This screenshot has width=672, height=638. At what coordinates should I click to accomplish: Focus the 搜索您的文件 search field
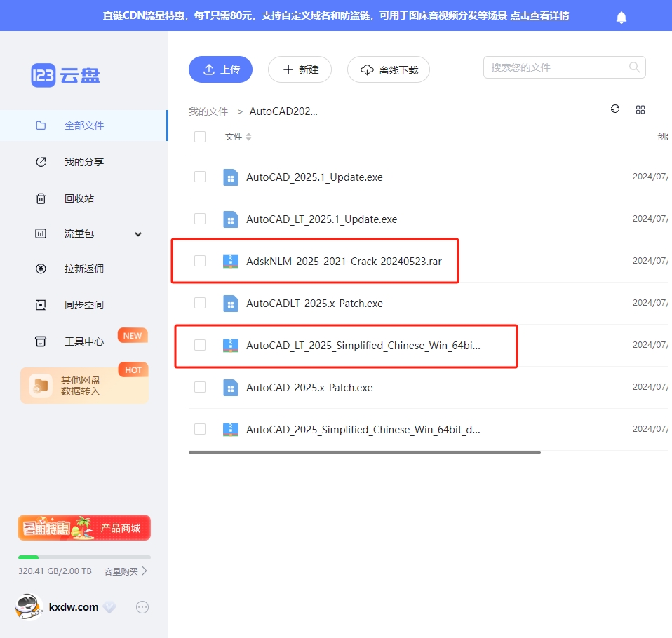[565, 67]
